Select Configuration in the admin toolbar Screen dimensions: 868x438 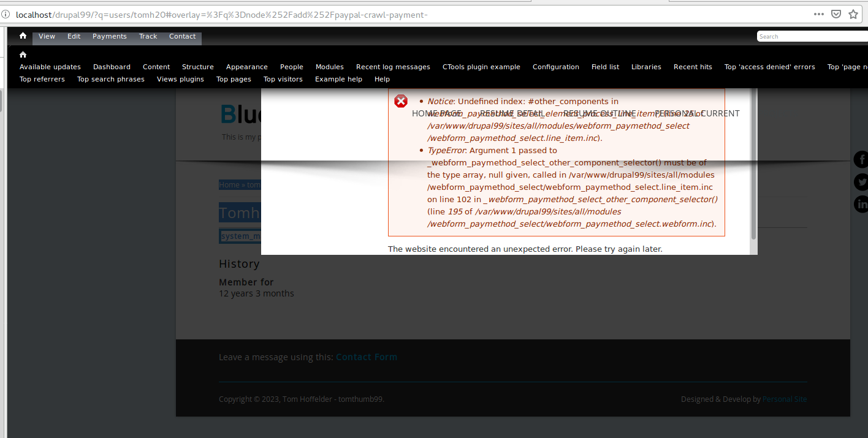pyautogui.click(x=555, y=67)
